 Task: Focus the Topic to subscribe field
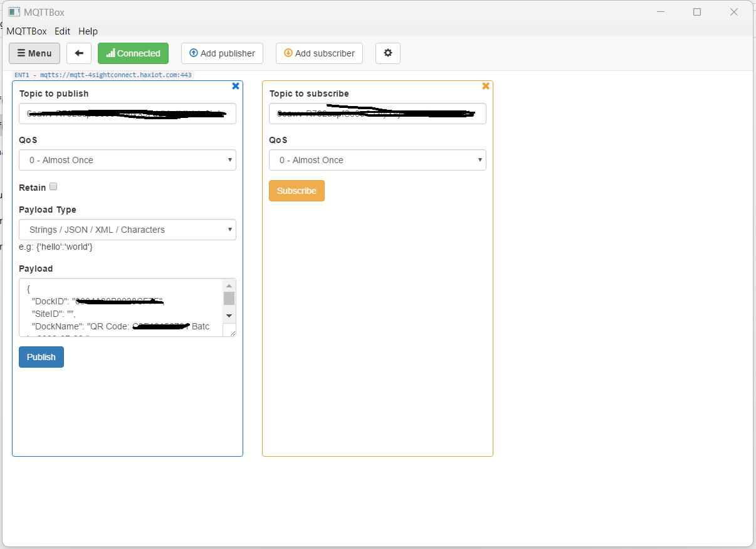[377, 114]
